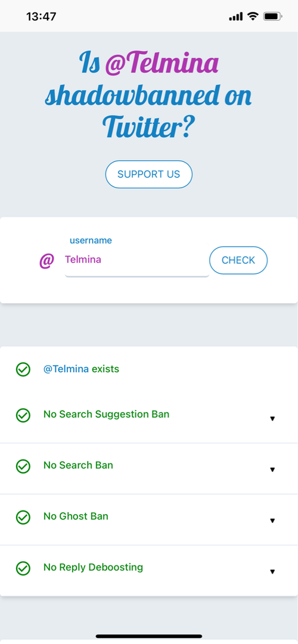This screenshot has width=298, height=644.
Task: Open the @Telmina profile link
Action: (x=66, y=369)
